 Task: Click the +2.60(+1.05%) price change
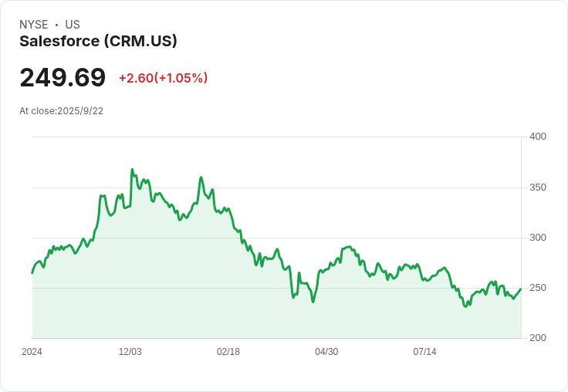164,78
